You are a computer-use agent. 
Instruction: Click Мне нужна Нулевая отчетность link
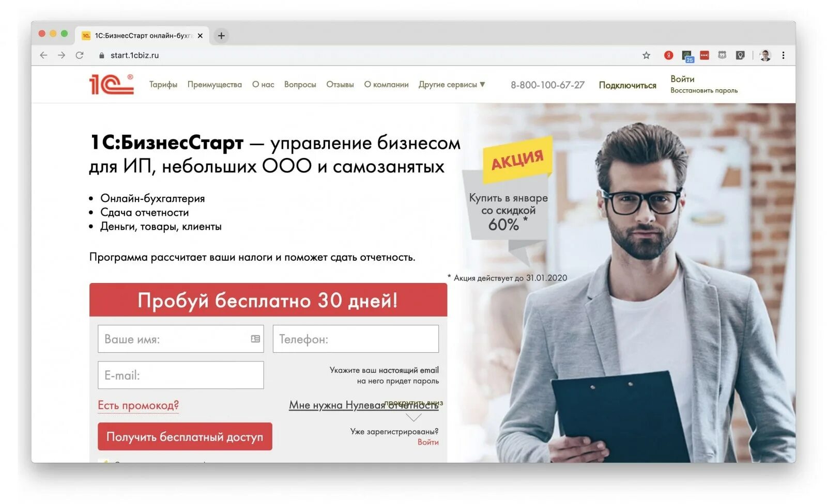coord(364,405)
